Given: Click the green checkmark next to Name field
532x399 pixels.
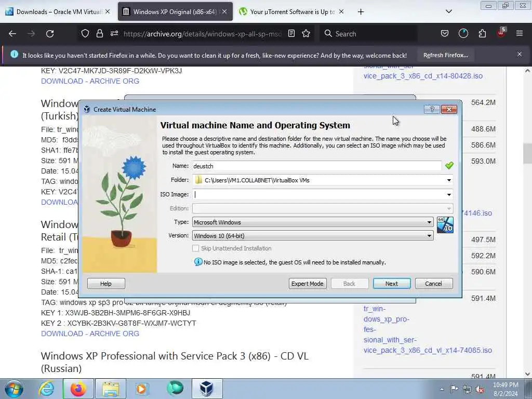Looking at the screenshot, I should pos(449,166).
